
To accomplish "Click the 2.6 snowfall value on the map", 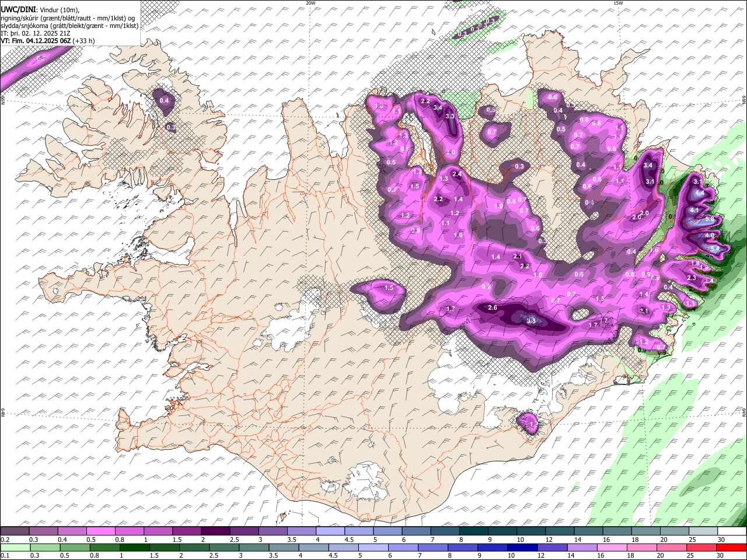I will click(x=493, y=308).
